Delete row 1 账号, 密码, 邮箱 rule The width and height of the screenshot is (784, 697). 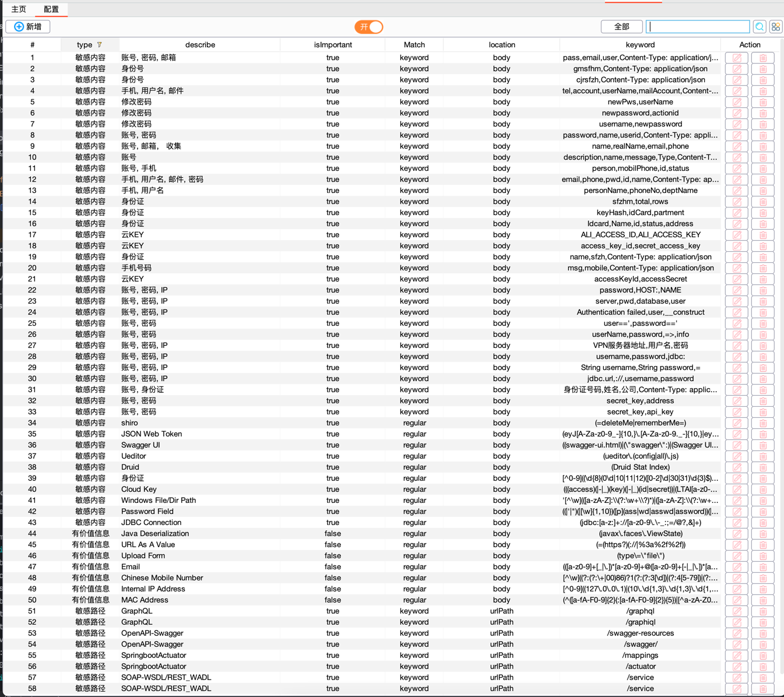[763, 58]
